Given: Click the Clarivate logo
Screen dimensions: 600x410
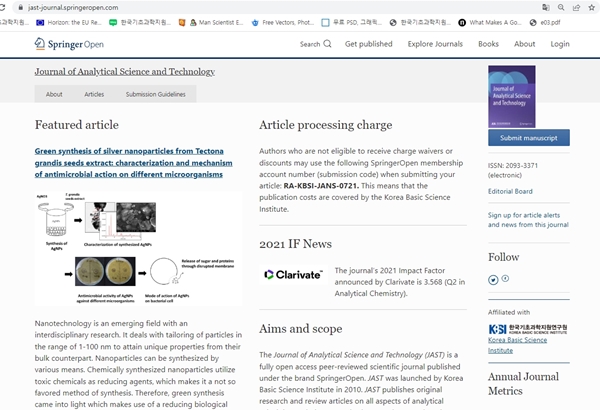Looking at the screenshot, I should coord(293,275).
